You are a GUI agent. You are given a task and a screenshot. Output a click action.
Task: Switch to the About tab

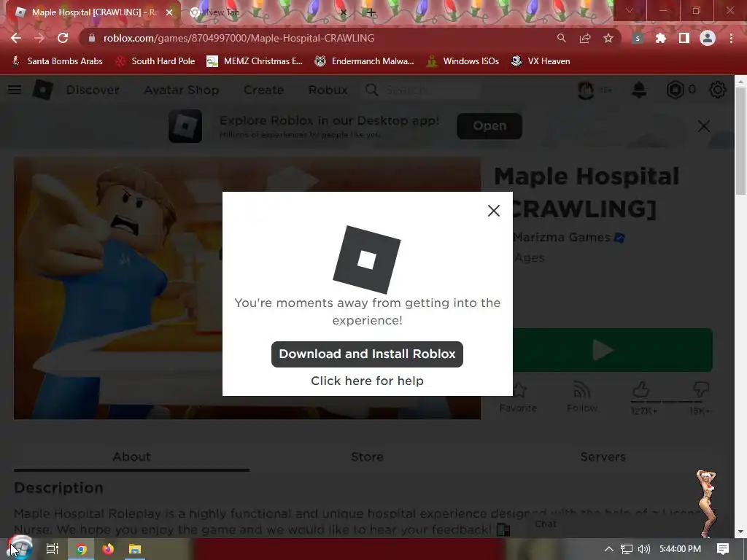131,456
